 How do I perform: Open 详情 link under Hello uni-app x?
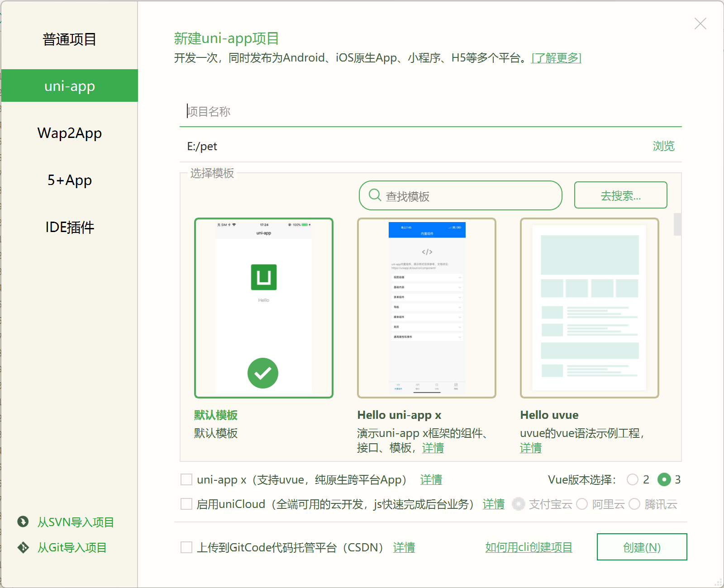click(433, 448)
